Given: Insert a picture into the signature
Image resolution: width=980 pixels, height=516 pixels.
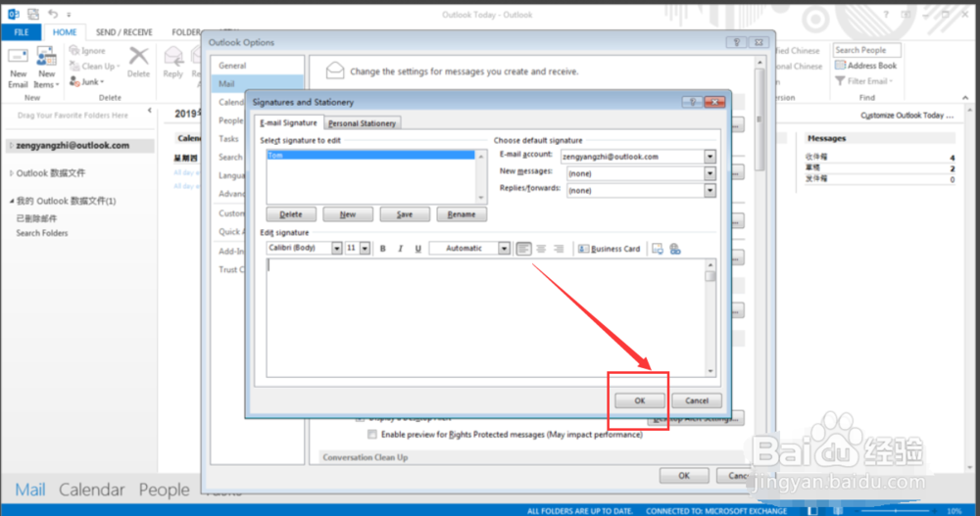Looking at the screenshot, I should 658,249.
